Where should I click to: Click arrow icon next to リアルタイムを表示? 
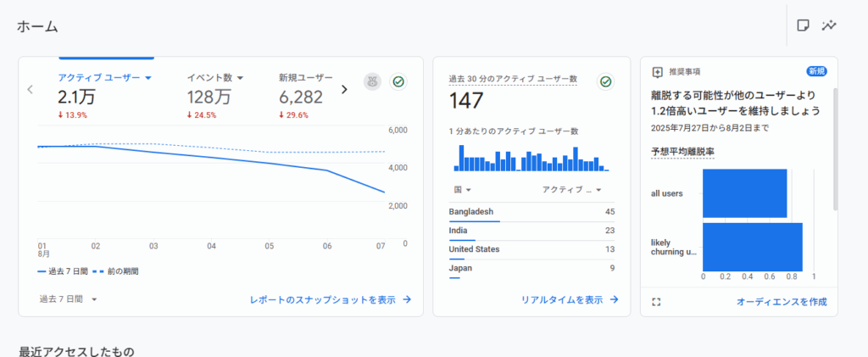click(x=614, y=299)
